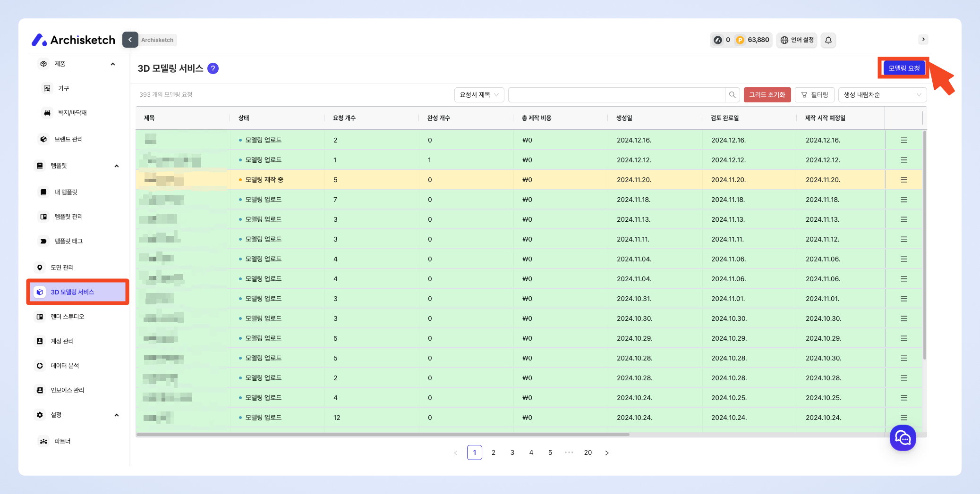
Task: Click the 필터링 filter button
Action: 815,95
